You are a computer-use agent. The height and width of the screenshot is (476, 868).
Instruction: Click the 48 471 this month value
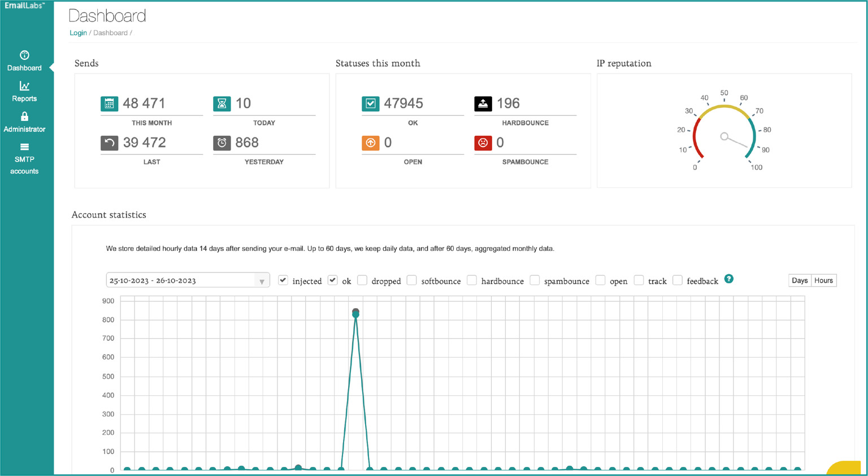coord(144,103)
